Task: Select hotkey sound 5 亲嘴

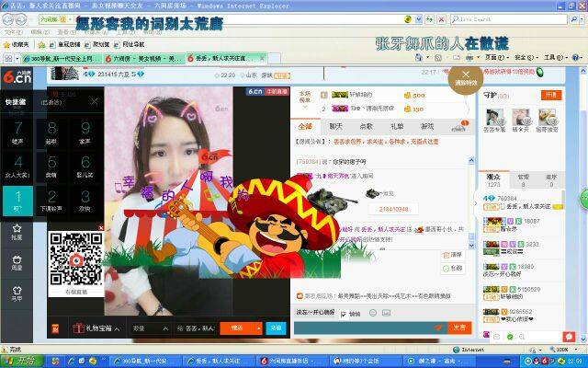Action: (x=51, y=167)
